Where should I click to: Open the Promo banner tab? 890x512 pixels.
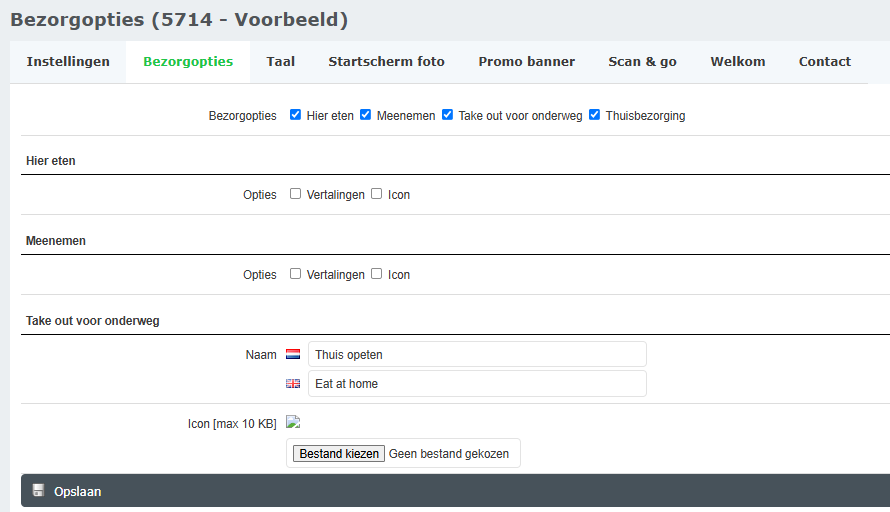click(526, 62)
